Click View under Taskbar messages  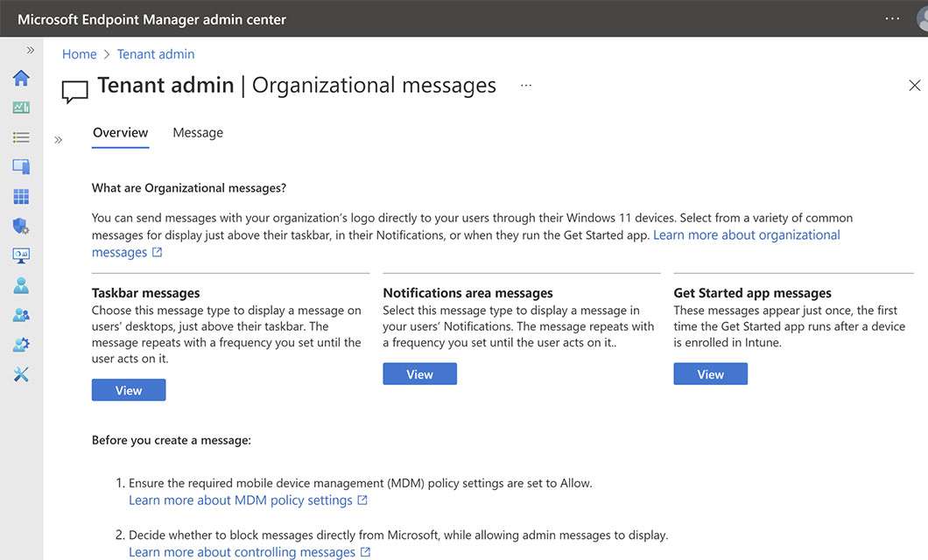click(x=129, y=390)
